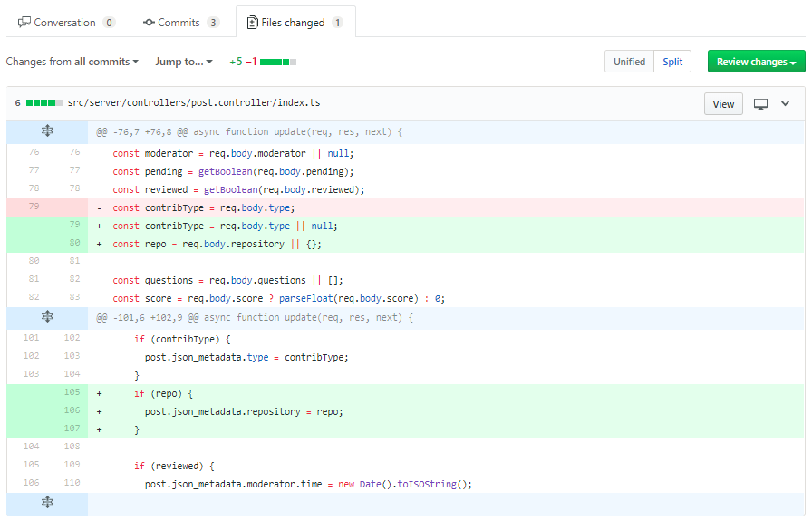
Task: Click the plus marker on line 105
Action: 100,394
